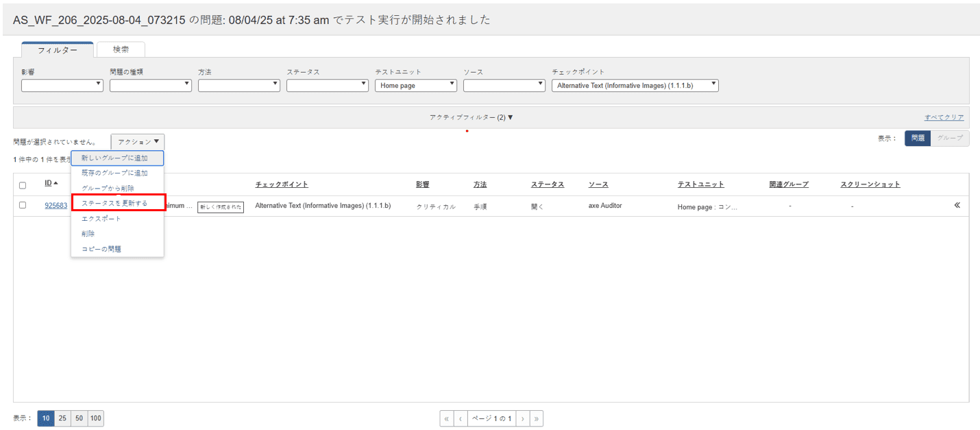
Task: Jump to last page arrow
Action: [x=536, y=418]
